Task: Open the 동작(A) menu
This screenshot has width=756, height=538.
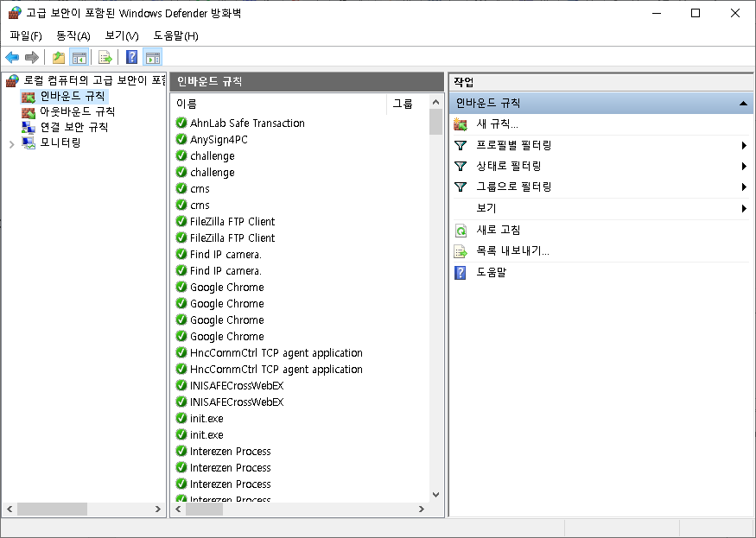Action: (73, 35)
